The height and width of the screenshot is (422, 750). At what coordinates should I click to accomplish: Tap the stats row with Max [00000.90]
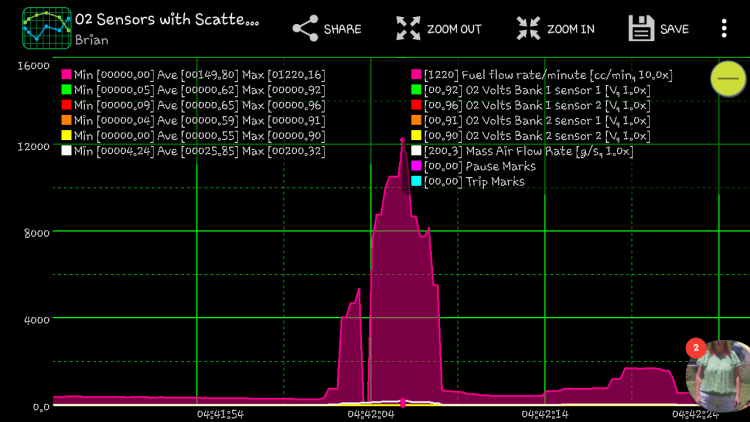point(194,136)
